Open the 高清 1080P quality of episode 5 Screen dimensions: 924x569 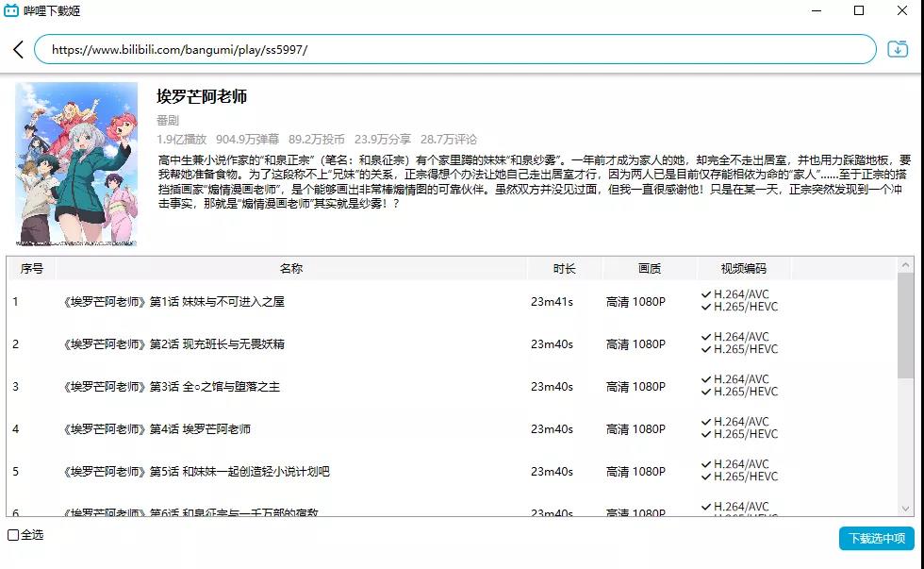635,472
